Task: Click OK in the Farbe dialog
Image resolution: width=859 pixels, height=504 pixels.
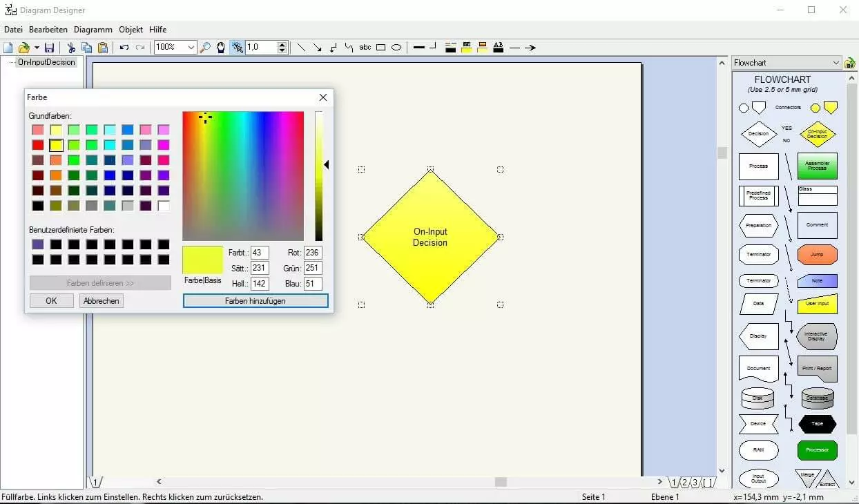Action: point(51,300)
